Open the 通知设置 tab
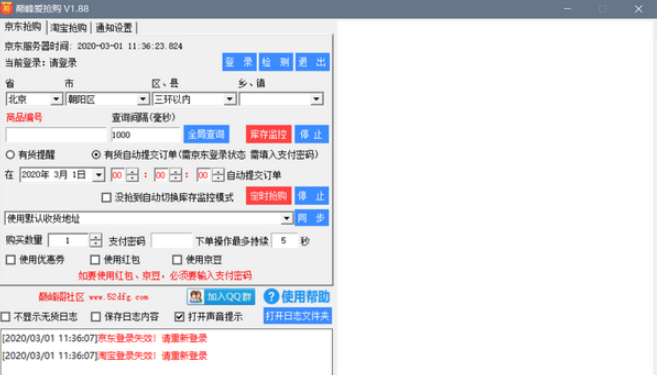Screen dimensions: 657x375 (114, 28)
